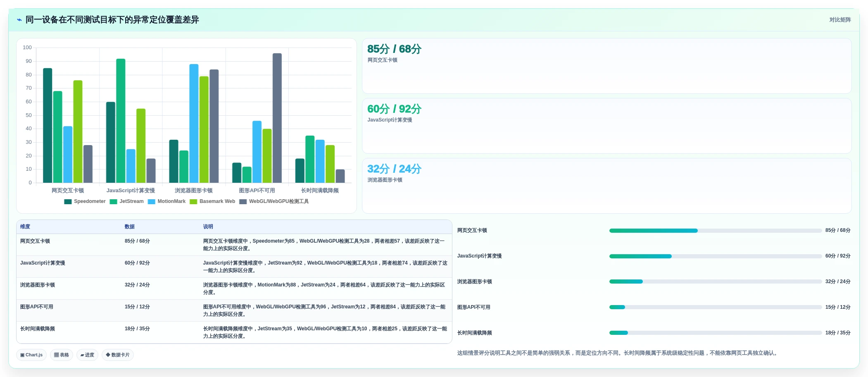Select the 图形API不可用 table row name

tap(37, 307)
